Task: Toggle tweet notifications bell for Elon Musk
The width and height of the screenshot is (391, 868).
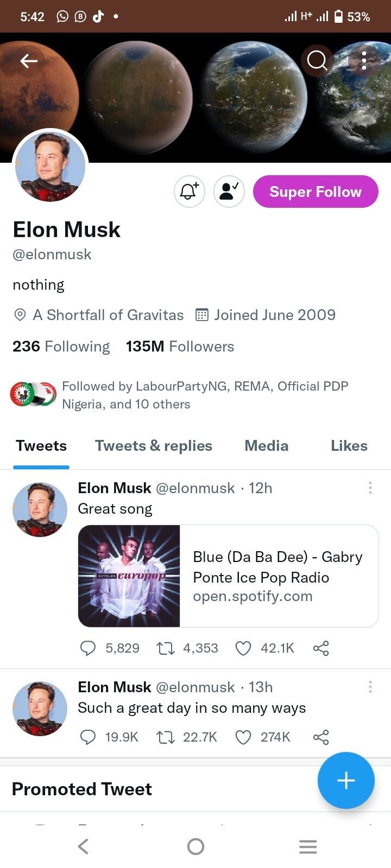Action: pos(189,191)
